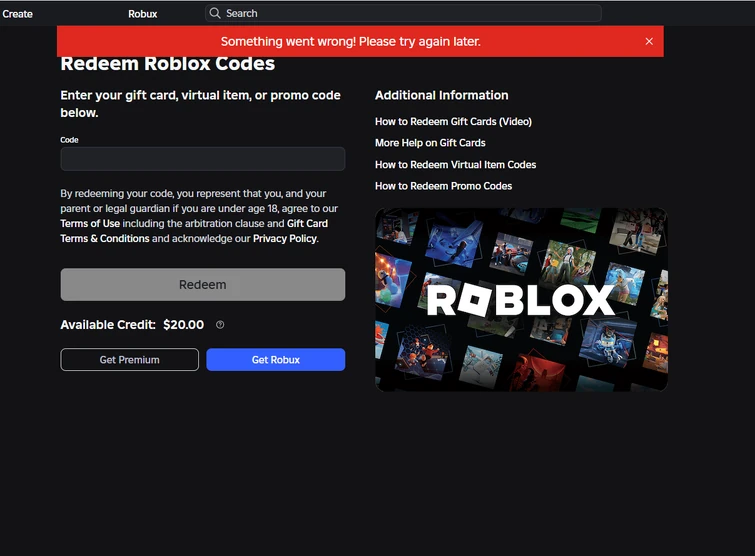
Task: Click the Roblox gift card image
Action: (x=521, y=299)
